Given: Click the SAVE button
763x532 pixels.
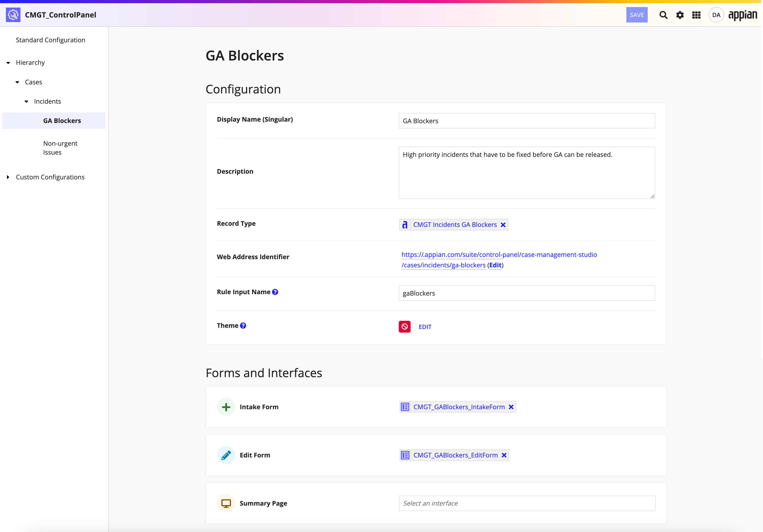Looking at the screenshot, I should coord(637,15).
